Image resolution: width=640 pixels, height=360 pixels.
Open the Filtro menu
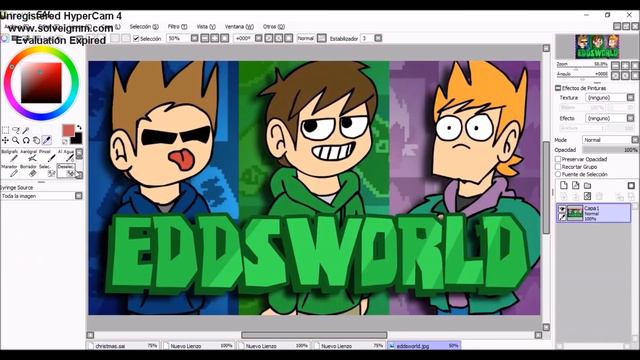tap(178, 27)
